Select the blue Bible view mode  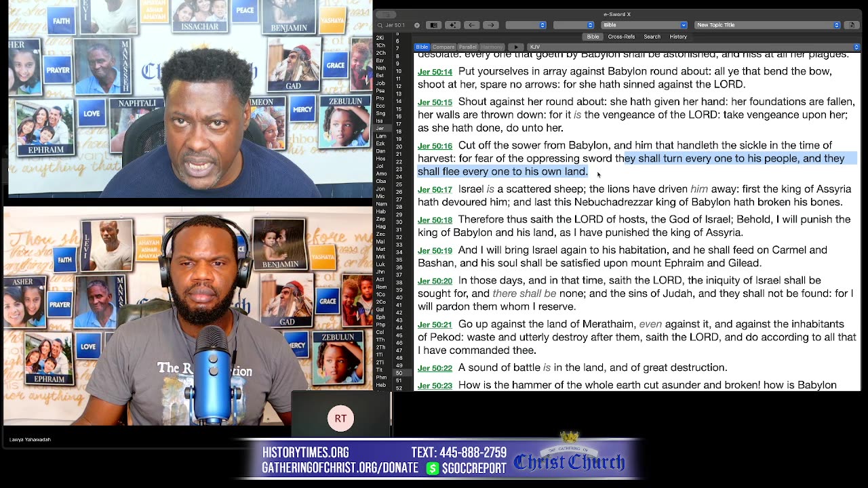pos(422,47)
